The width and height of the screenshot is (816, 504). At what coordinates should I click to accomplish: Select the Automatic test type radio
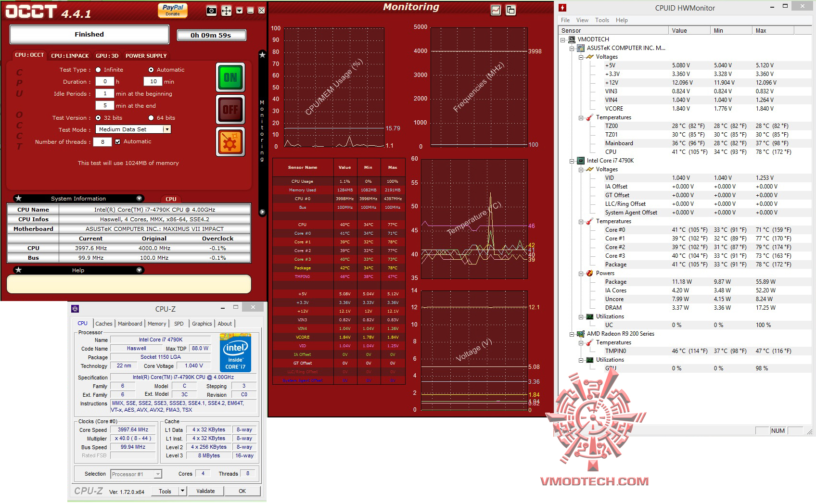point(151,70)
